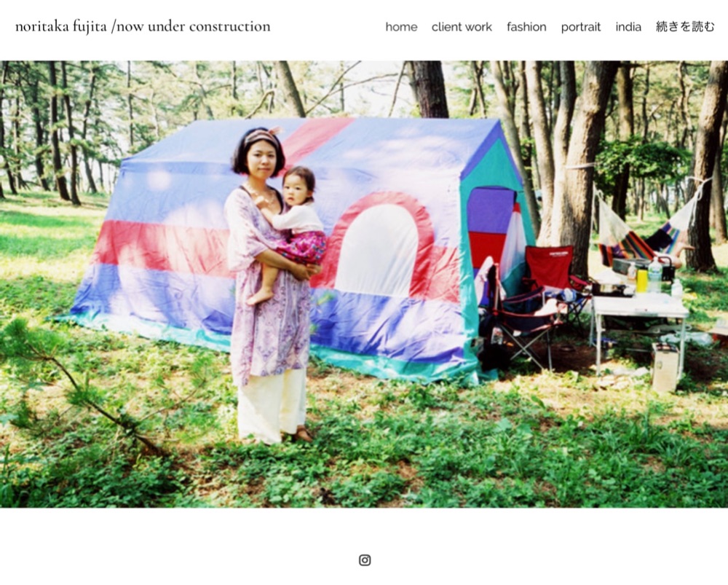Click the tent's arched white window
This screenshot has height=585, width=728.
376,250
